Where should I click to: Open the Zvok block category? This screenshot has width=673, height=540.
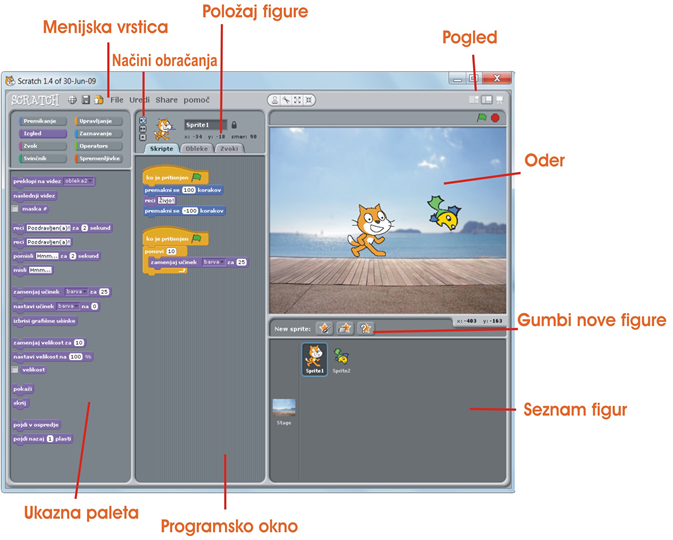point(38,145)
